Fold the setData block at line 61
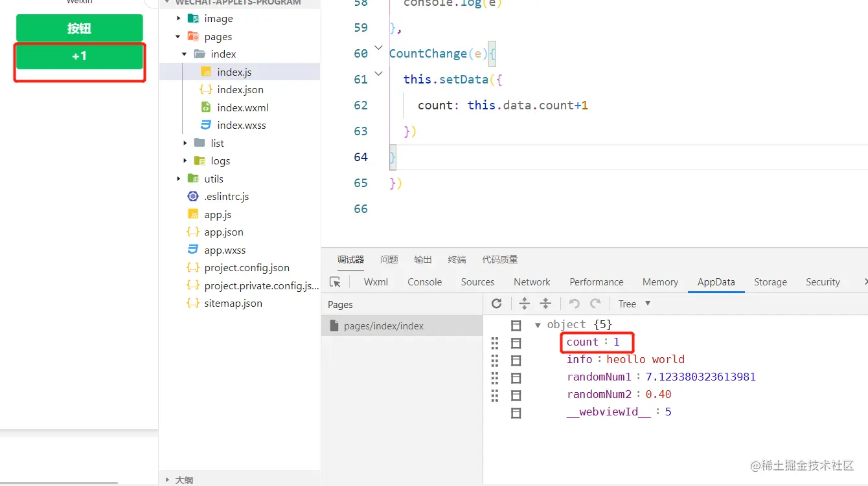This screenshot has width=868, height=486. (x=378, y=74)
